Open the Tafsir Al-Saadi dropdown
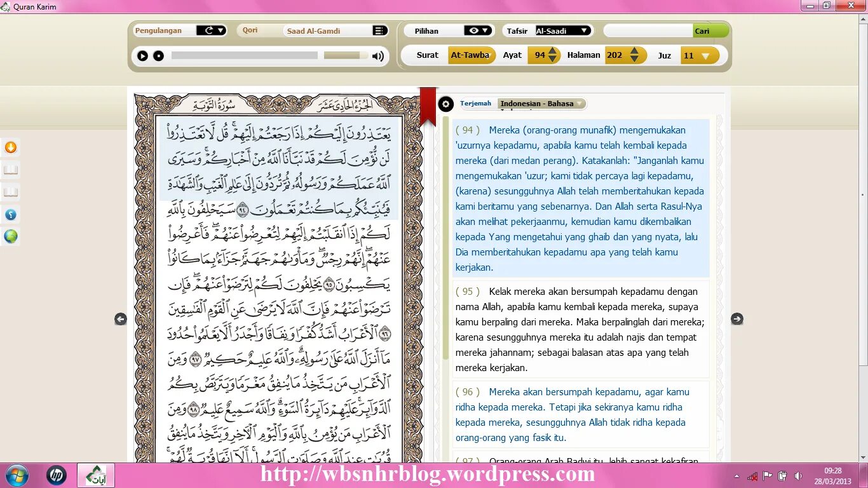Screen dimensions: 868x488 pyautogui.click(x=563, y=30)
